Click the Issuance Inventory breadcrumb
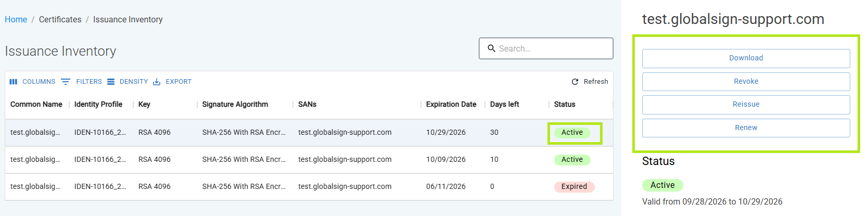Viewport: 868px width, 216px height. (x=128, y=19)
